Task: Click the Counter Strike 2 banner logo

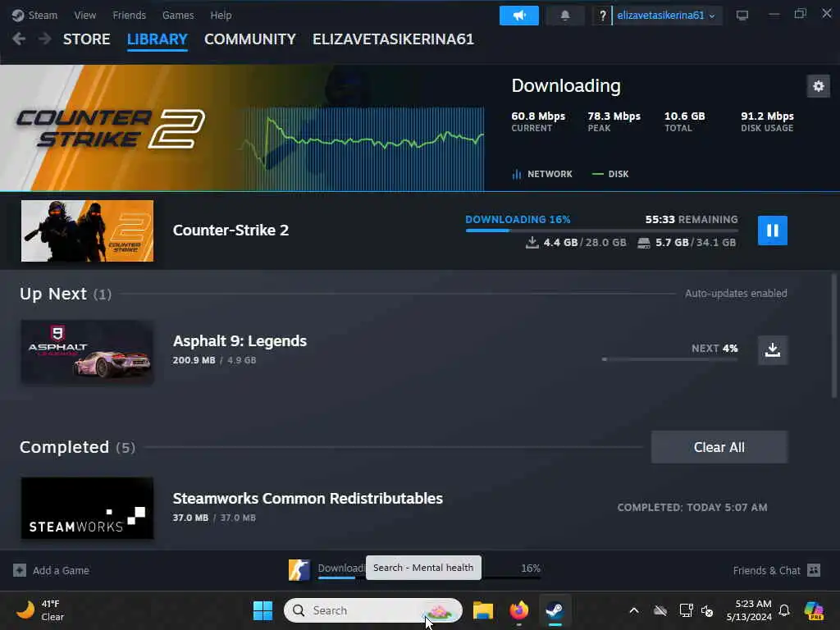Action: (110, 129)
